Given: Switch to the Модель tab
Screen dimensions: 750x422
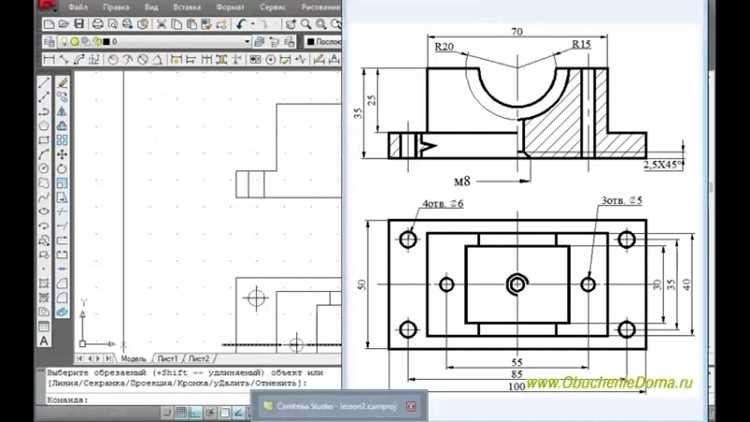Looking at the screenshot, I should tap(133, 358).
